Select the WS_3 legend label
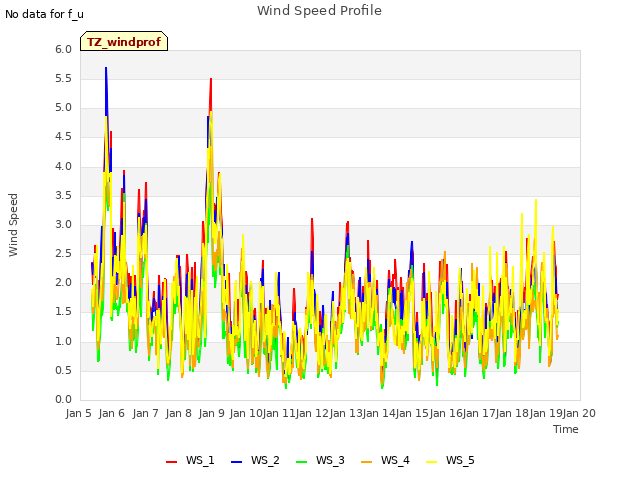 [330, 460]
